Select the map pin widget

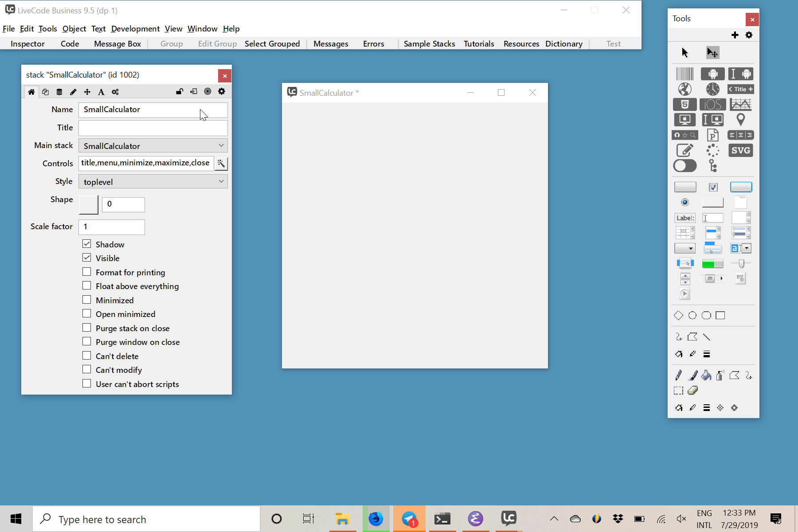(x=740, y=120)
